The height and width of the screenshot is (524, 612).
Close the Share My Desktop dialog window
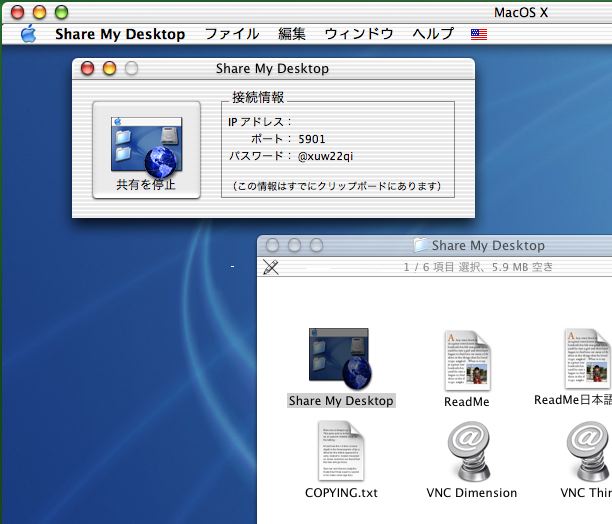click(87, 68)
